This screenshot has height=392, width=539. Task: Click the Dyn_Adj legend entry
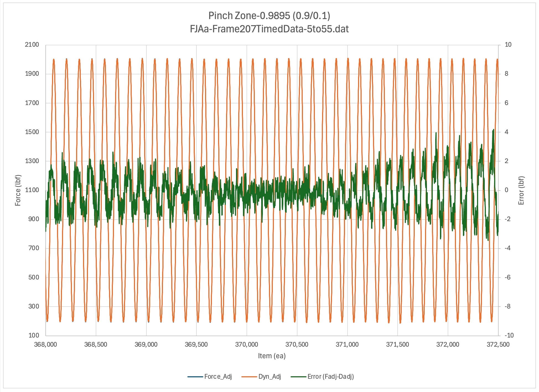tap(269, 377)
